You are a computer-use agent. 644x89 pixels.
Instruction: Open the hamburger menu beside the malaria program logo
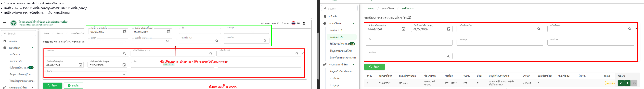coord(5,23)
